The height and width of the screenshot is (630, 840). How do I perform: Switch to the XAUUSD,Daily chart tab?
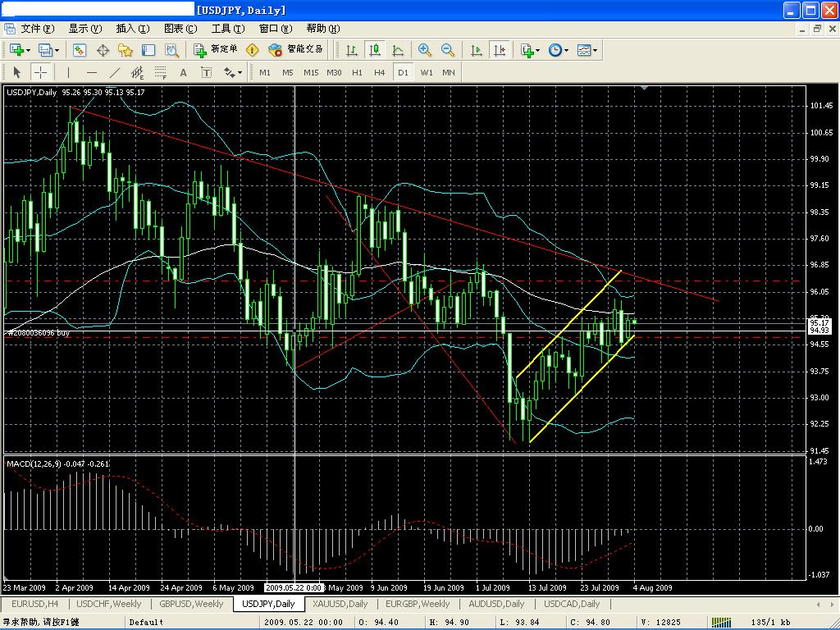[x=340, y=604]
